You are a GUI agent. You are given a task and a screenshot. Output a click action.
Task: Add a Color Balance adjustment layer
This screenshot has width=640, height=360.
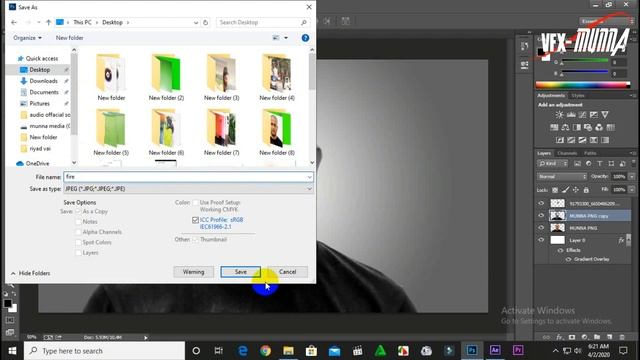click(565, 127)
